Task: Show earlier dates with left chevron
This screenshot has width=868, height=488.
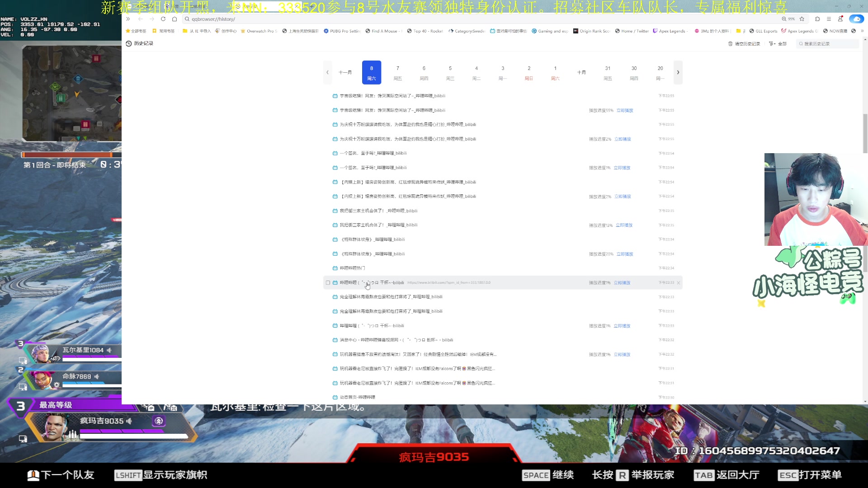Action: [327, 72]
